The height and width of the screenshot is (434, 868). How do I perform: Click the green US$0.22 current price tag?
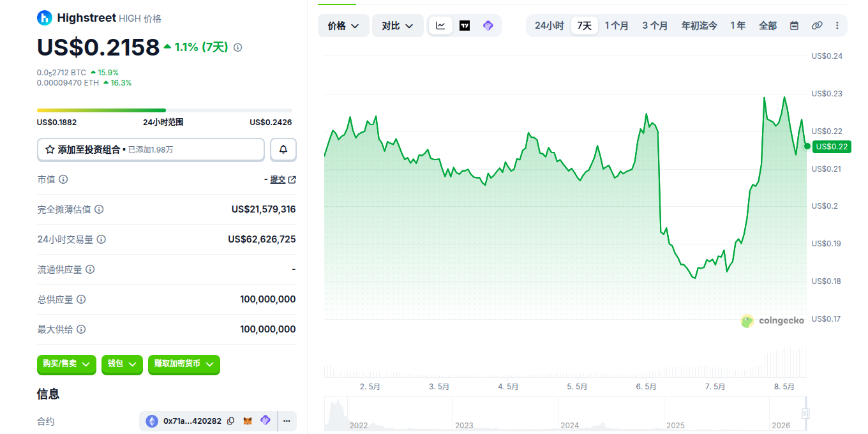(832, 146)
